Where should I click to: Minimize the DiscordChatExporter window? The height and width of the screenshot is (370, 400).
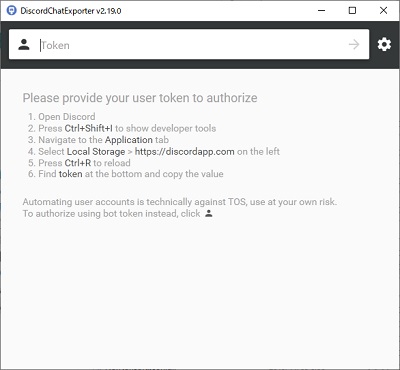coord(322,10)
